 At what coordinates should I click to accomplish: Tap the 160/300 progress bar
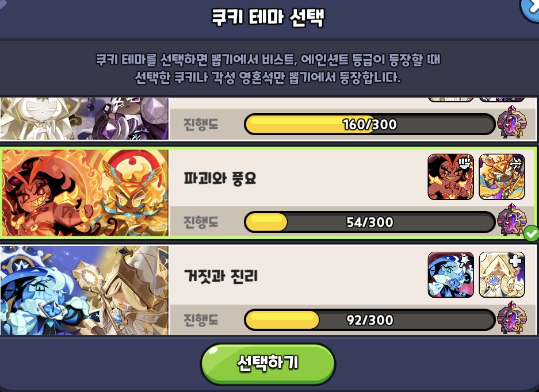tap(369, 124)
